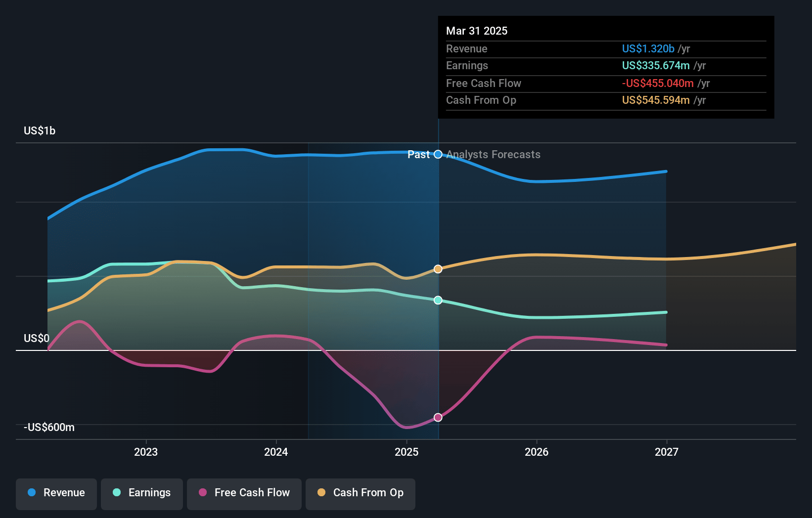Image resolution: width=812 pixels, height=518 pixels.
Task: Click the US$335.674m earnings value
Action: 656,65
